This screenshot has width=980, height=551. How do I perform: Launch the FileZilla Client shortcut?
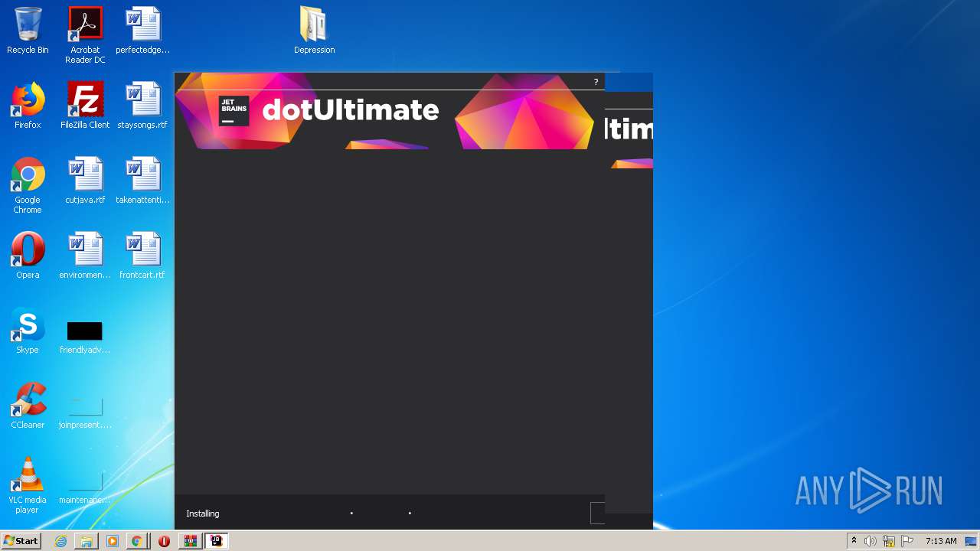click(x=85, y=106)
